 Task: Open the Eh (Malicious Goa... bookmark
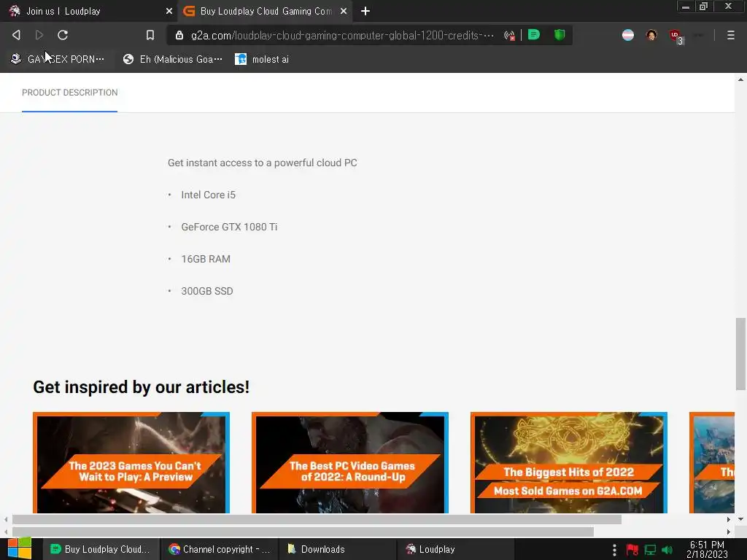click(172, 59)
